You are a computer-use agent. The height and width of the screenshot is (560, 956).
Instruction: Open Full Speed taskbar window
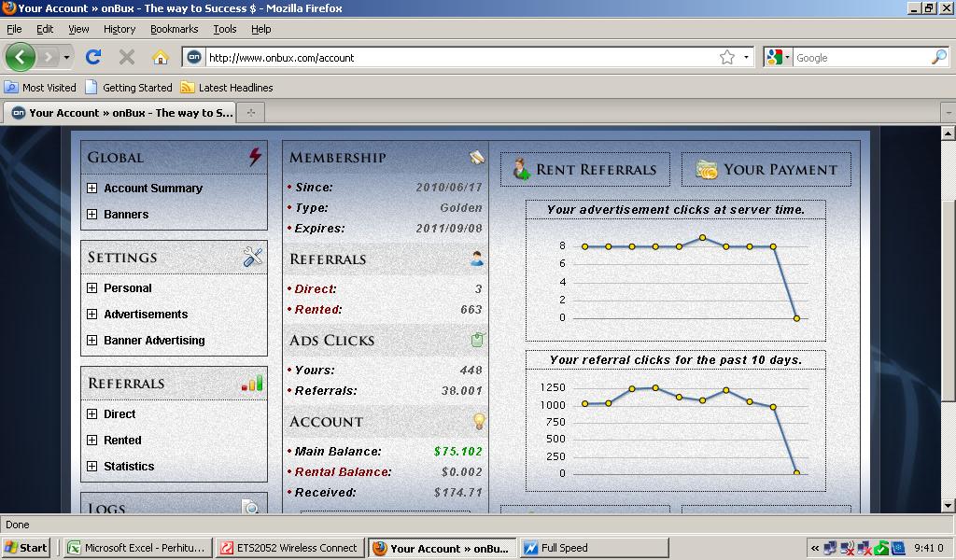[595, 548]
